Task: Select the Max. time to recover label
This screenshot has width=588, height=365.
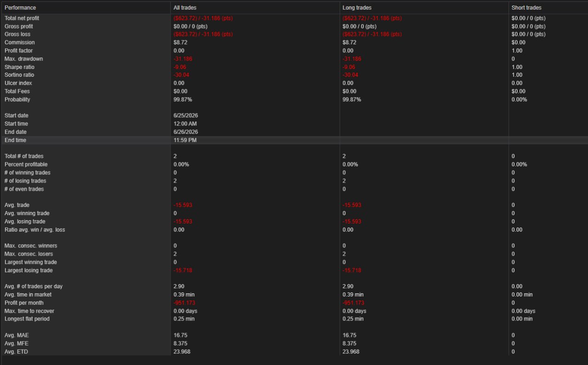Action: pos(29,311)
